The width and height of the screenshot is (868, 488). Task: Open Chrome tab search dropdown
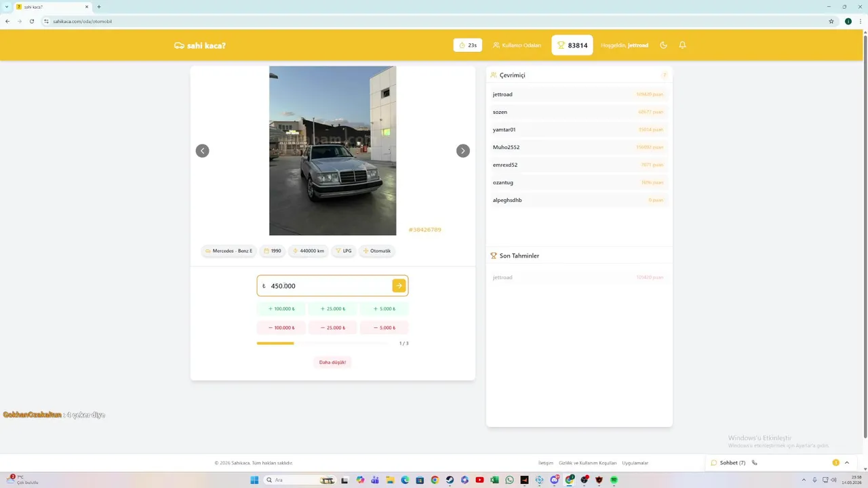pyautogui.click(x=6, y=7)
